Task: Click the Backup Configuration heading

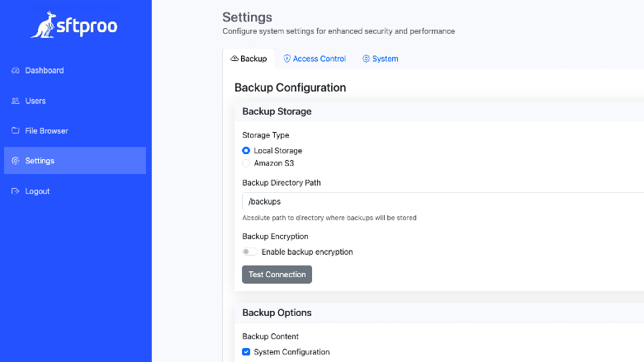Action: pos(291,87)
